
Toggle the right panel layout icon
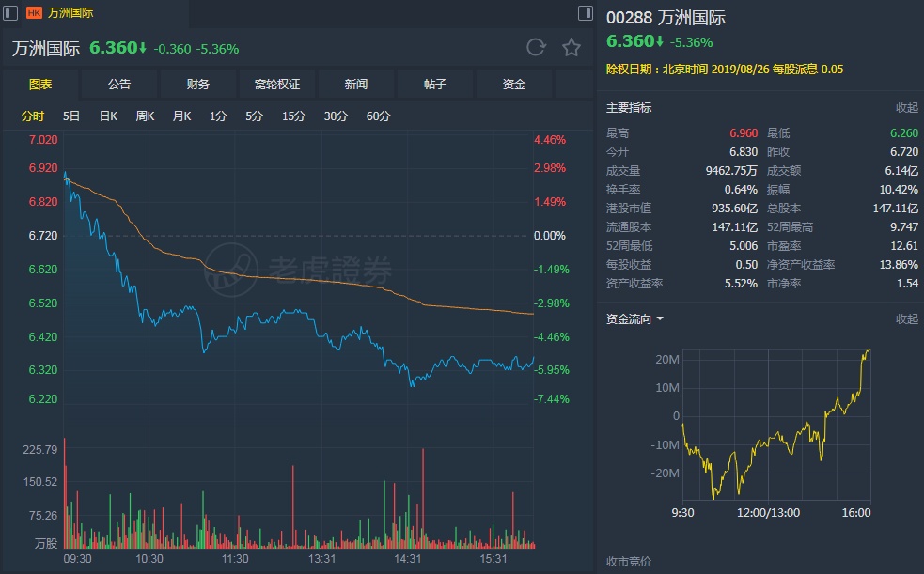pyautogui.click(x=586, y=13)
